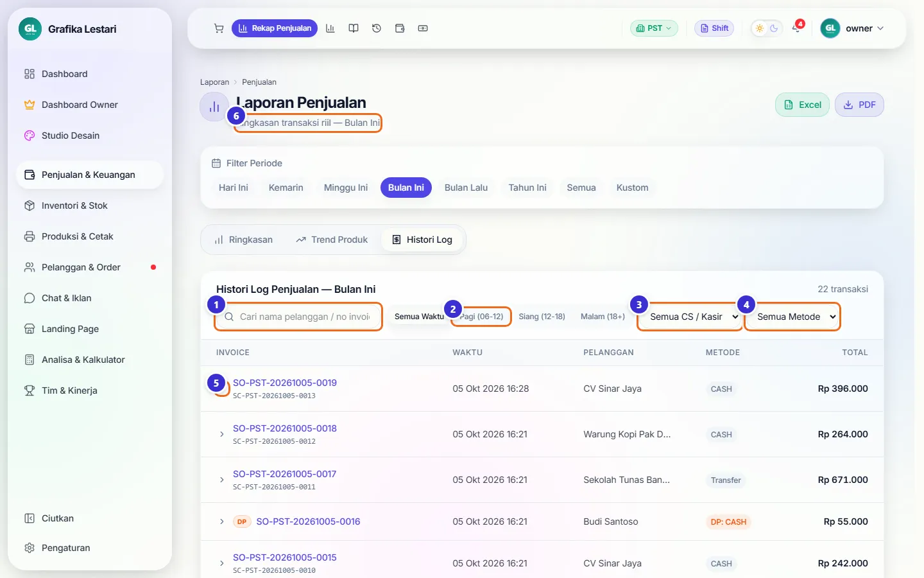Click the crown icon for Dashboard Owner

click(x=30, y=105)
